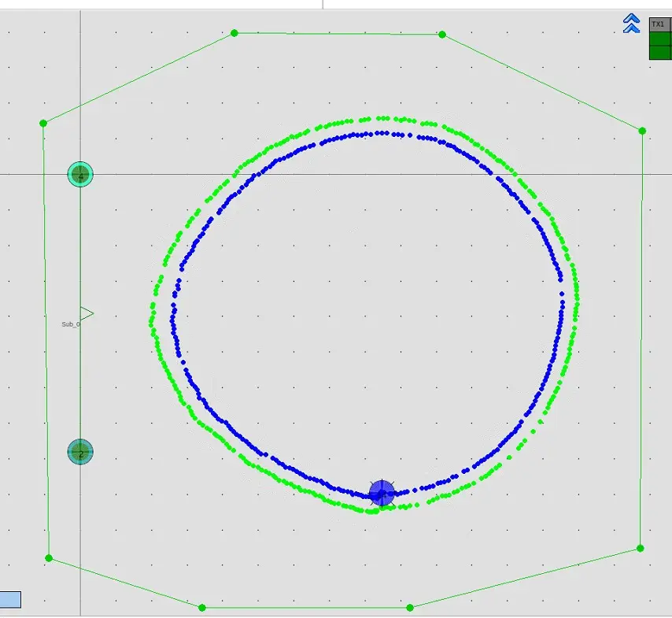The height and width of the screenshot is (618, 672).
Task: Click the blue tag position marker
Action: click(382, 493)
